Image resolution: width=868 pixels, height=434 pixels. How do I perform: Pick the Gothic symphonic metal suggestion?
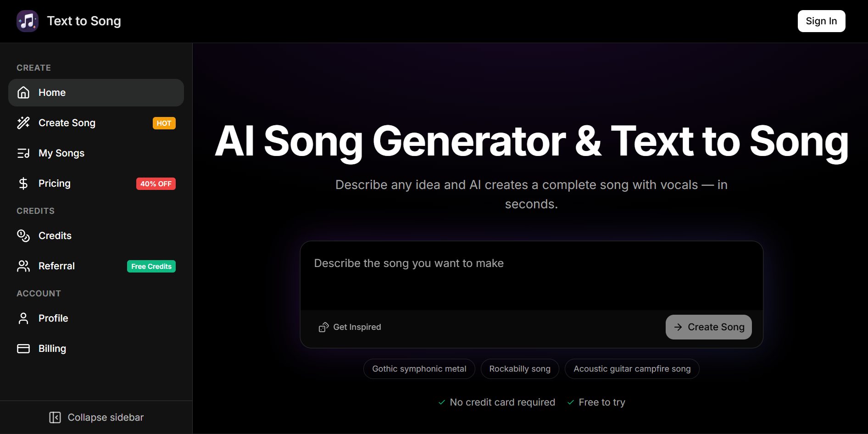tap(419, 369)
